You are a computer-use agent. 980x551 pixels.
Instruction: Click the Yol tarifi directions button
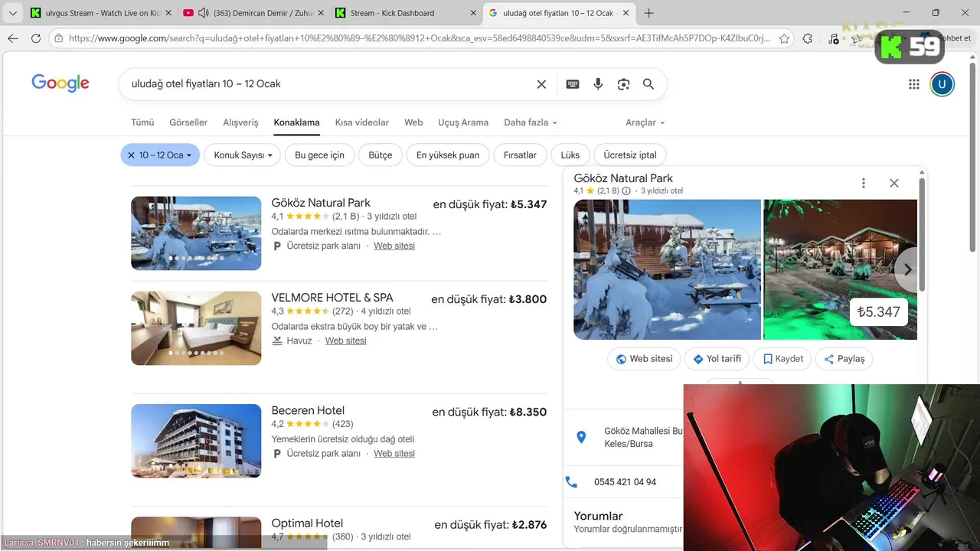tap(717, 359)
